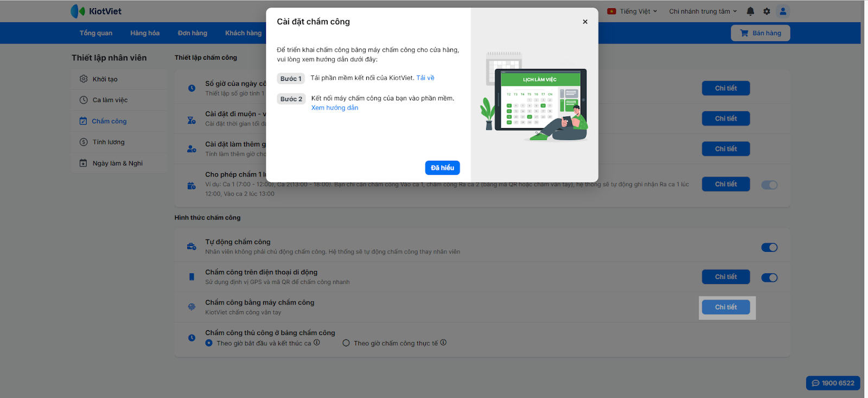The image size is (868, 398).
Task: Click the cart icon on Bán hàng
Action: click(x=744, y=33)
